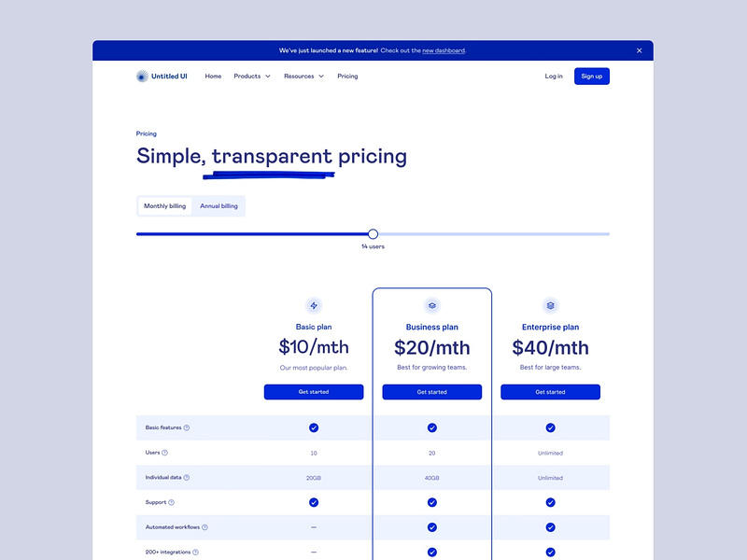Click the Enterprise plan layers icon
747x560 pixels.
[x=551, y=303]
